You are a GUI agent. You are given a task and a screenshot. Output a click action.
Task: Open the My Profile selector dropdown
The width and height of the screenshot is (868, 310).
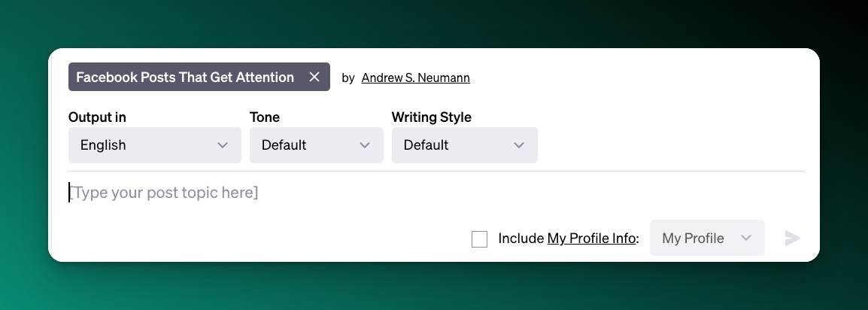tap(706, 239)
